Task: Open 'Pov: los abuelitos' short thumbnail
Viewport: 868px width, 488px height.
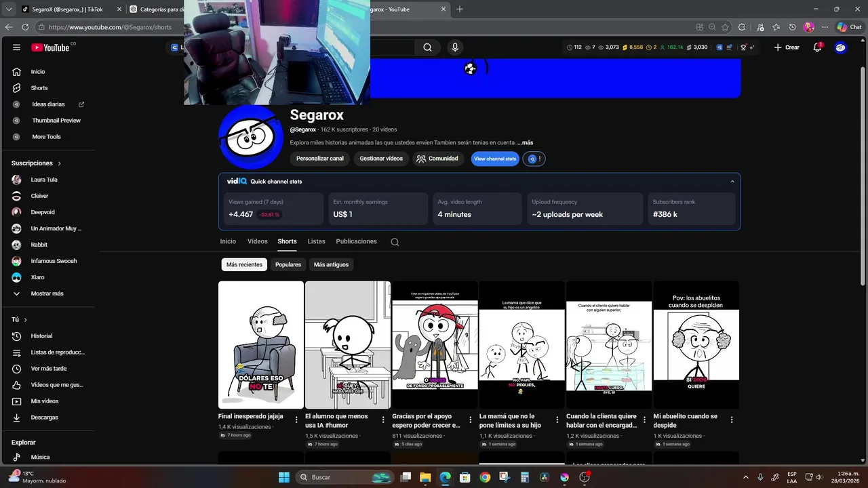Action: pyautogui.click(x=696, y=345)
